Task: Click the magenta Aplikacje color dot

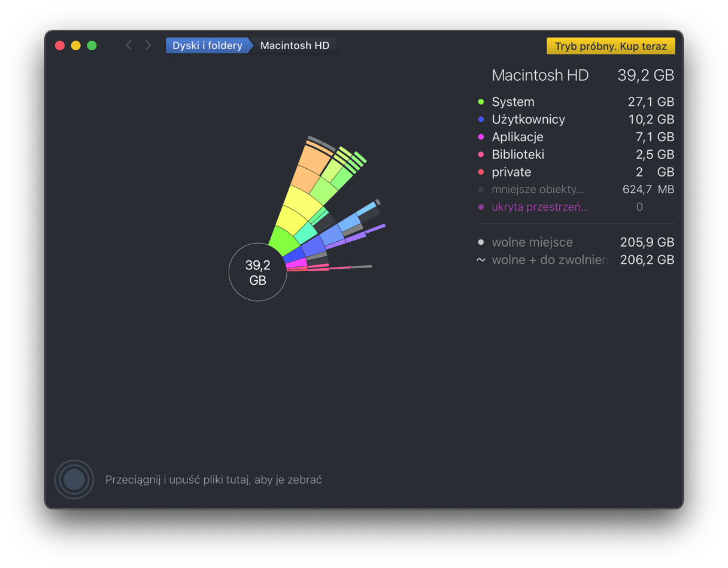Action: click(481, 137)
